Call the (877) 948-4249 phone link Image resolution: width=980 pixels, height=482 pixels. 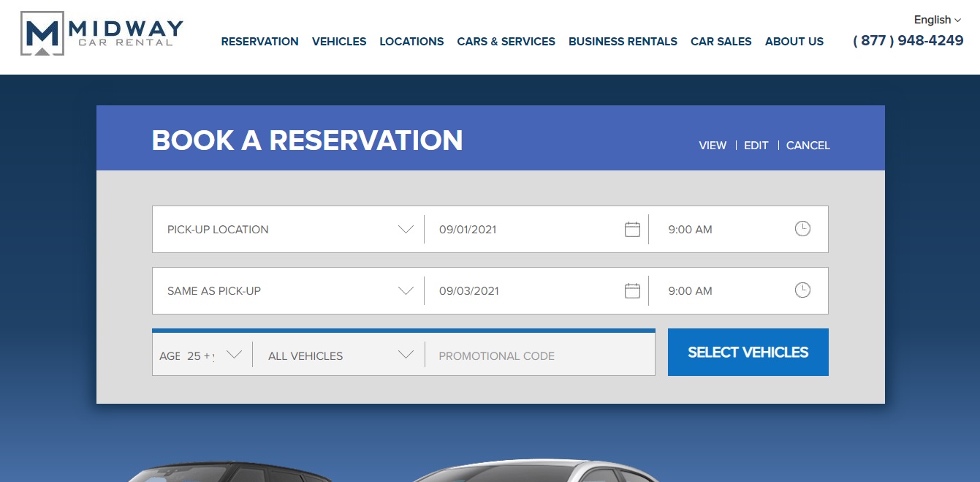point(908,41)
